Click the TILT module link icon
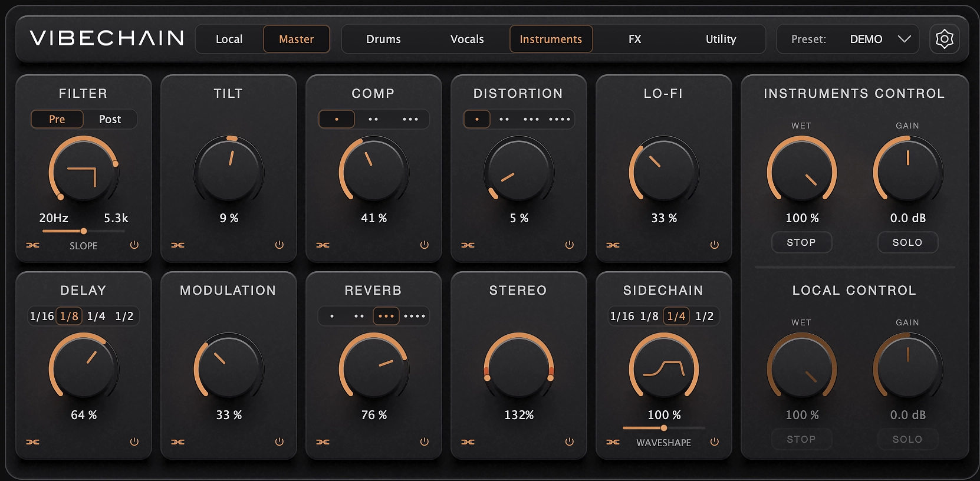Image resolution: width=980 pixels, height=481 pixels. (178, 245)
